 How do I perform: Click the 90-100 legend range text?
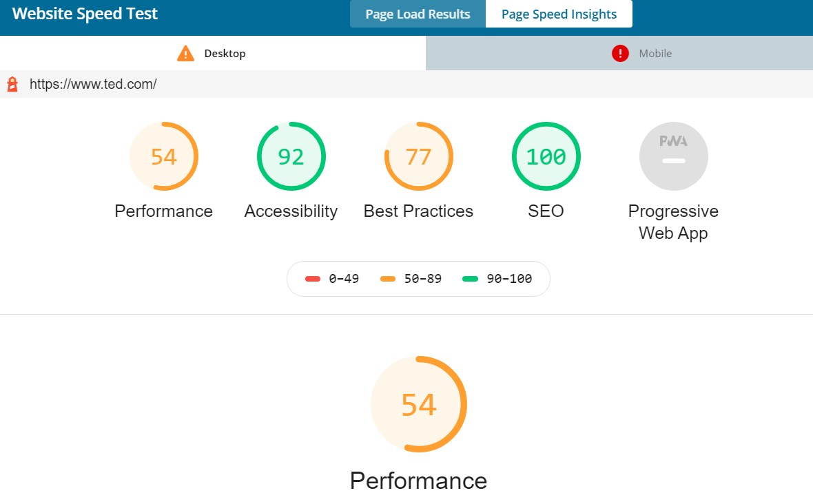509,279
